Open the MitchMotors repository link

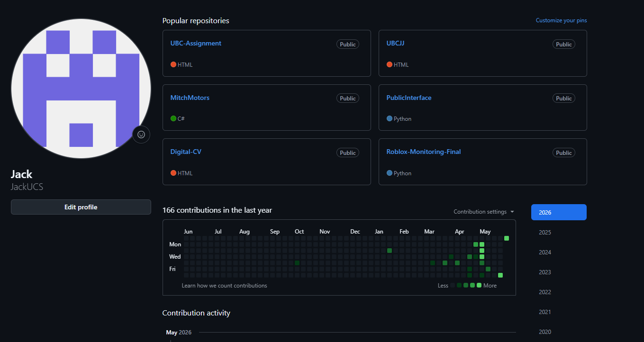190,98
